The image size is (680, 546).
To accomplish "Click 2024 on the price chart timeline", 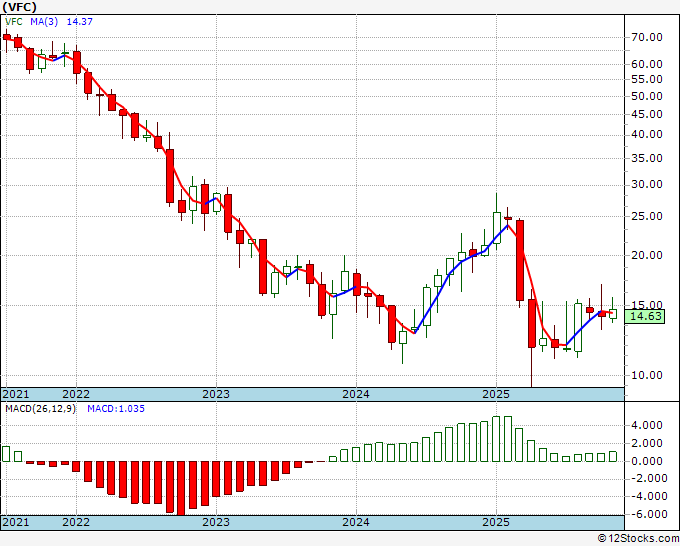I will (x=356, y=394).
